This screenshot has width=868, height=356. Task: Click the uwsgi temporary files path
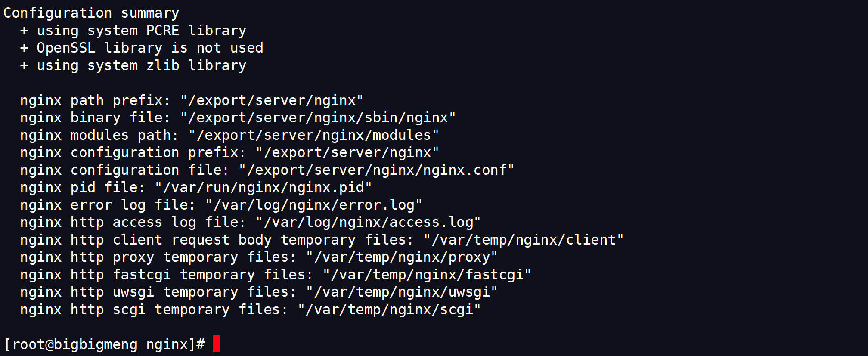coord(402,292)
